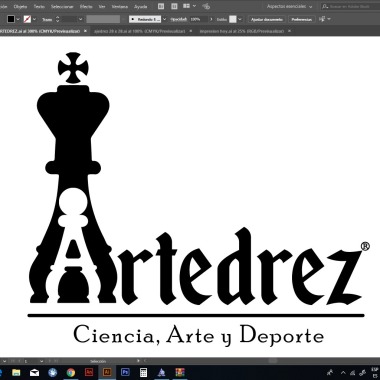Show hidden system tray icons
Screen dimensions: 380x380
click(x=343, y=373)
